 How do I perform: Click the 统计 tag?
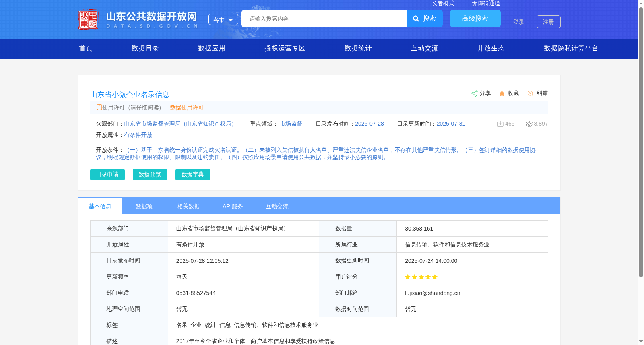tap(211, 325)
